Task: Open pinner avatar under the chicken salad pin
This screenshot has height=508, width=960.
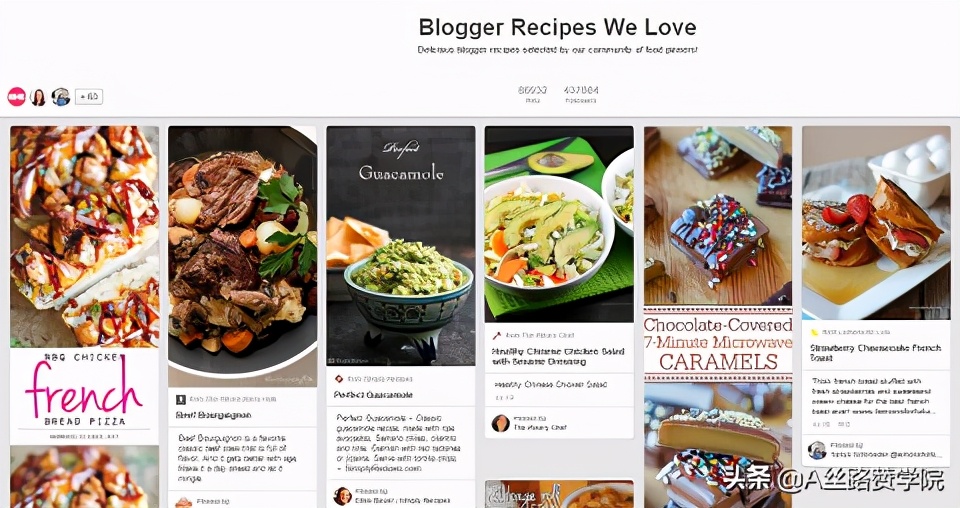Action: click(500, 424)
